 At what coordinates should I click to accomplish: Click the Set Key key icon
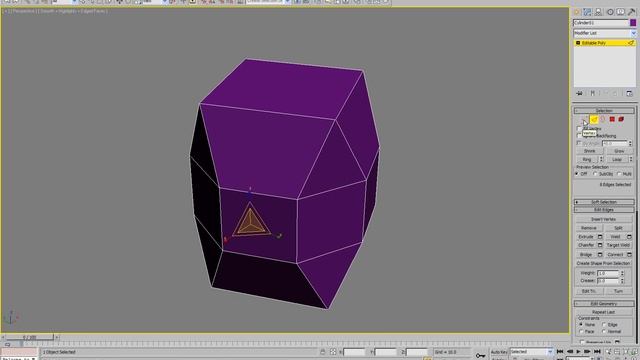[x=480, y=355]
